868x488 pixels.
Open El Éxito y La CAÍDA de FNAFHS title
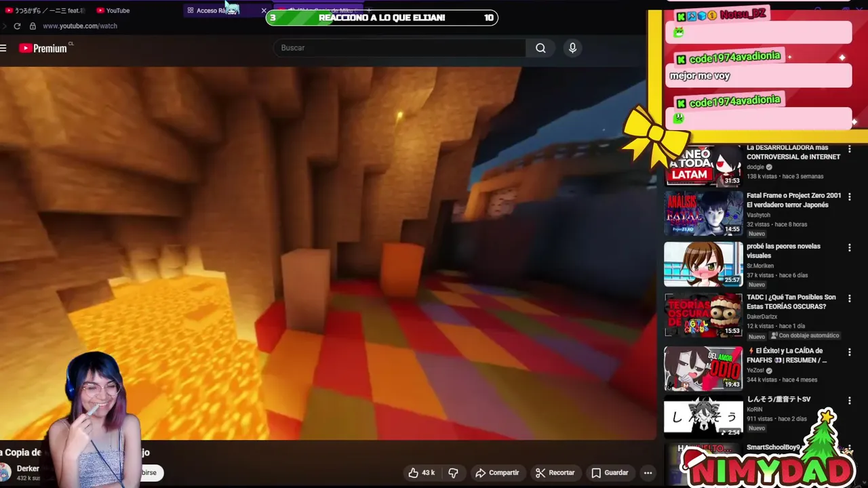point(787,355)
